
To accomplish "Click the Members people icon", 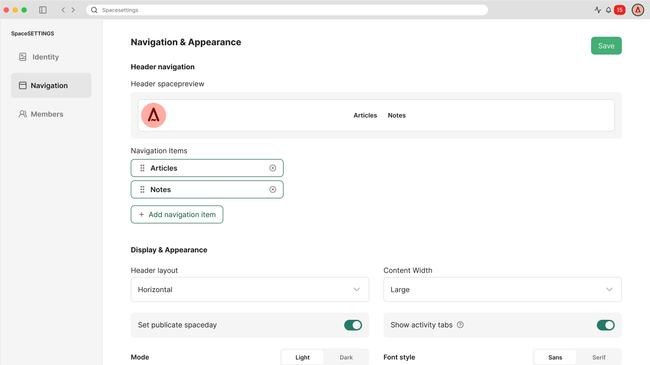I will coord(22,114).
